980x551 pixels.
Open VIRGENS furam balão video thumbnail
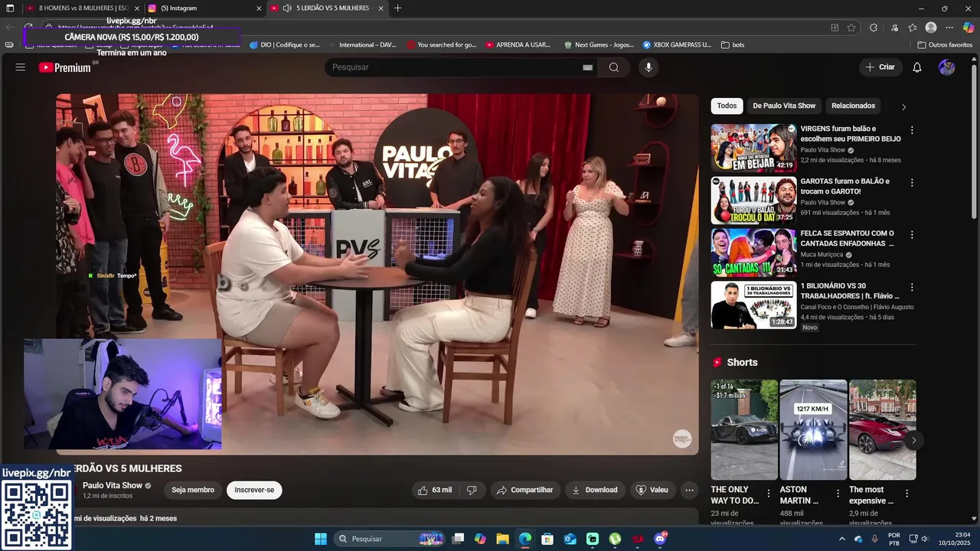pos(753,148)
